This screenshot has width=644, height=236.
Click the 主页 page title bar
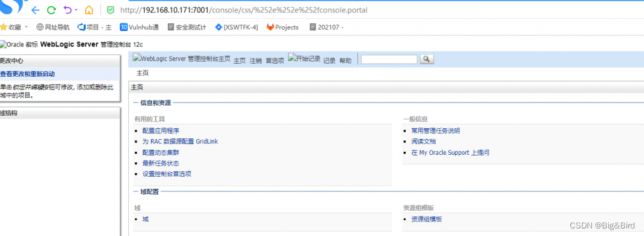386,87
